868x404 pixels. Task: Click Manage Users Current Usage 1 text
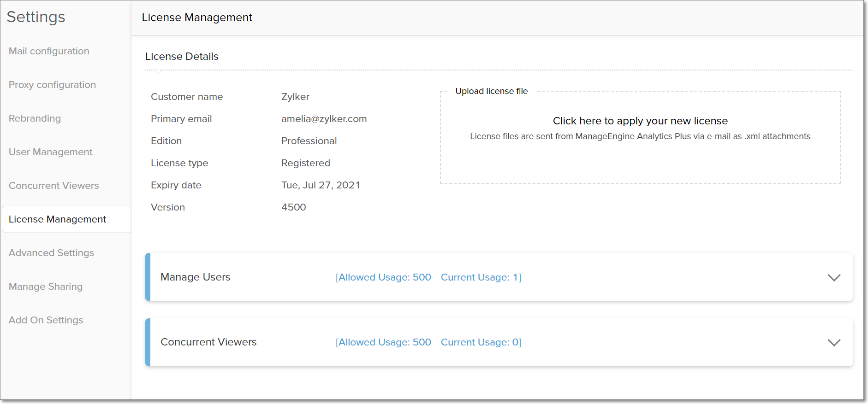pos(481,277)
